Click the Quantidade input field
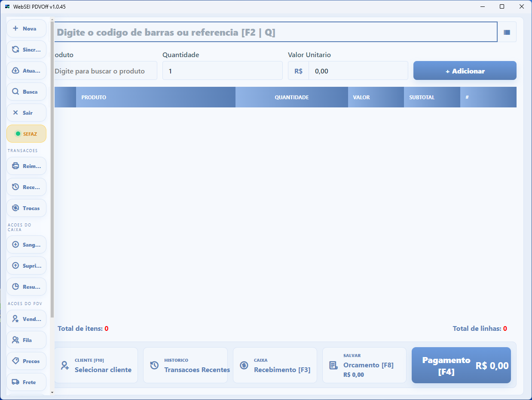 pos(223,71)
